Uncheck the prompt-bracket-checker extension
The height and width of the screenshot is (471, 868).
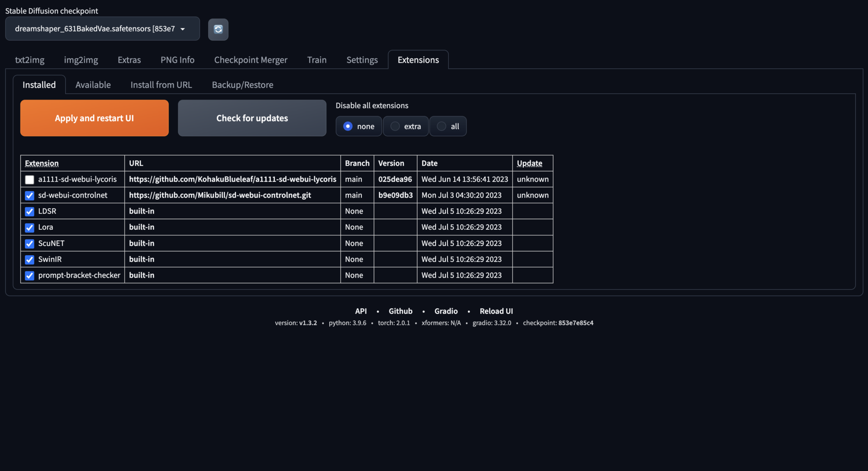29,276
